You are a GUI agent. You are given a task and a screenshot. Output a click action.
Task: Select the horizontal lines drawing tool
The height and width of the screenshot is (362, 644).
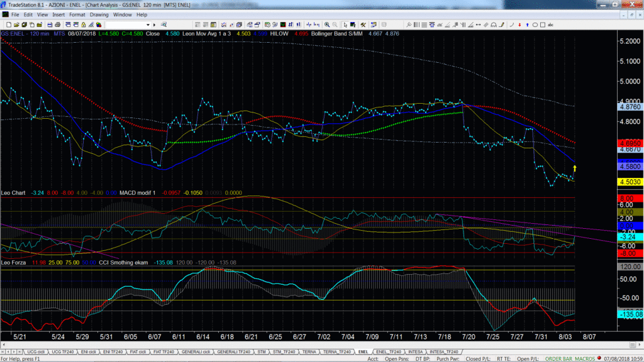tap(425, 25)
